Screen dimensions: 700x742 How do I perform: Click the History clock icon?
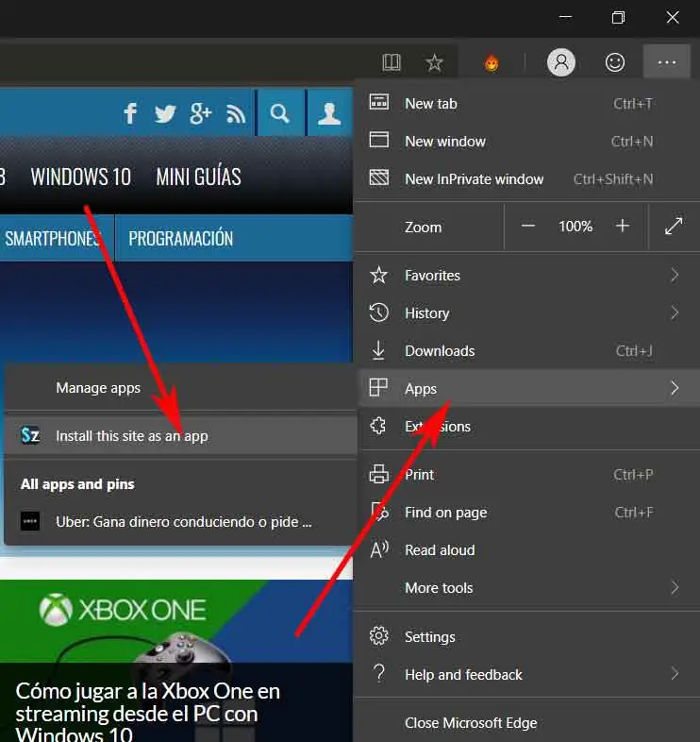[379, 312]
